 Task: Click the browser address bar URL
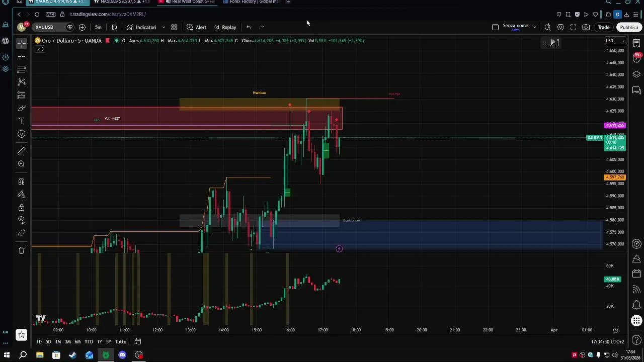[108, 14]
